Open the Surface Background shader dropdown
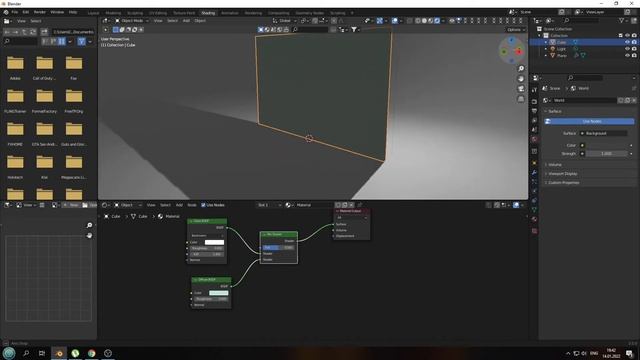The width and height of the screenshot is (640, 360). click(603, 133)
